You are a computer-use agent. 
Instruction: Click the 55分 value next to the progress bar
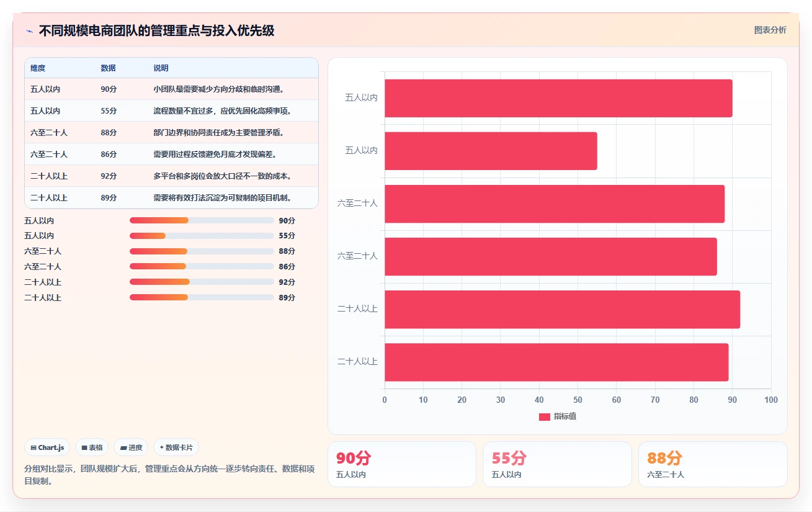coord(287,236)
